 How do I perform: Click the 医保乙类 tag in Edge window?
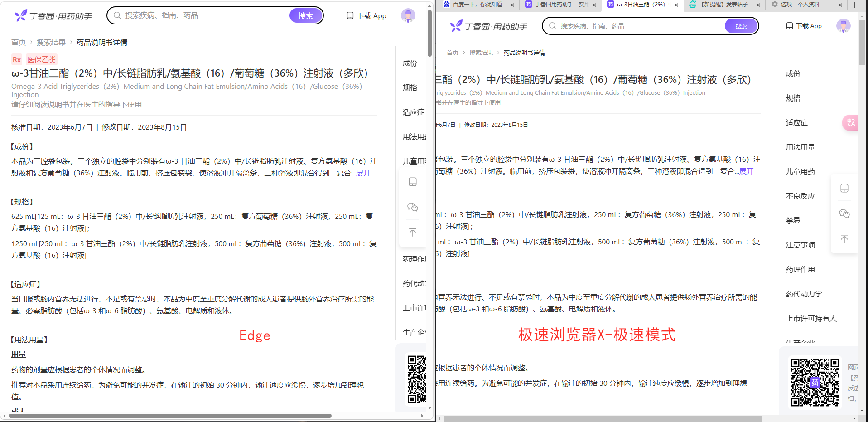pyautogui.click(x=42, y=59)
